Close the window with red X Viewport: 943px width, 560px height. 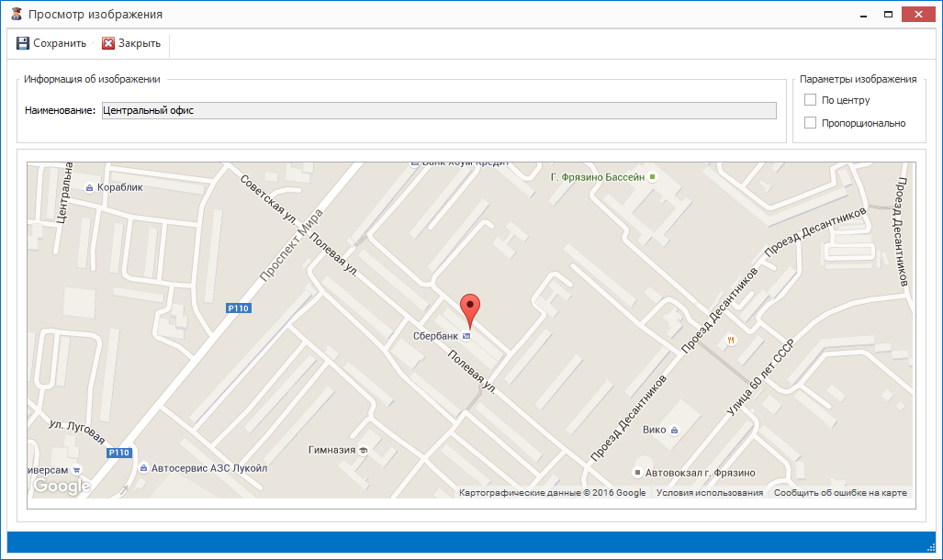click(918, 15)
